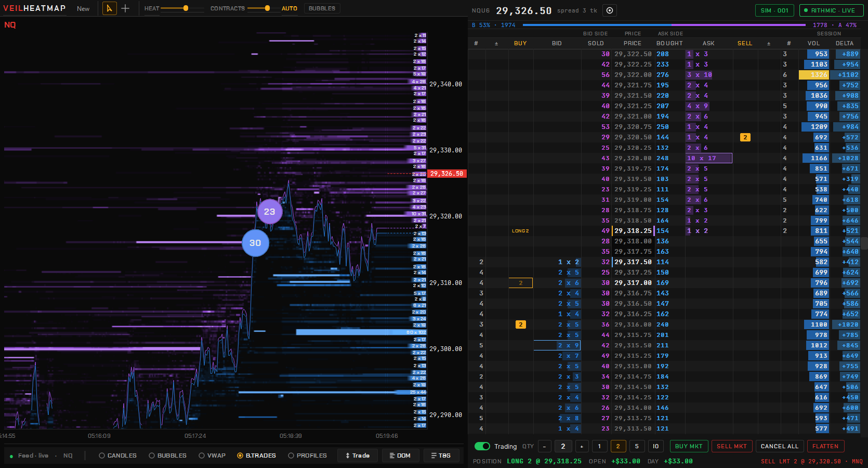
Task: Click the VOL column header
Action: (814, 43)
